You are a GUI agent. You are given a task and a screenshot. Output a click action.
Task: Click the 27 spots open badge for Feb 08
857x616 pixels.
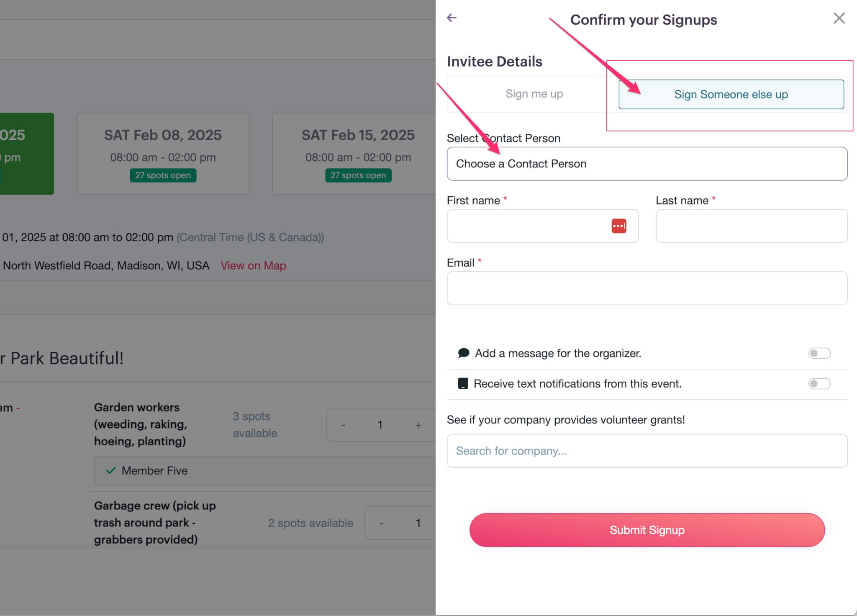point(163,175)
